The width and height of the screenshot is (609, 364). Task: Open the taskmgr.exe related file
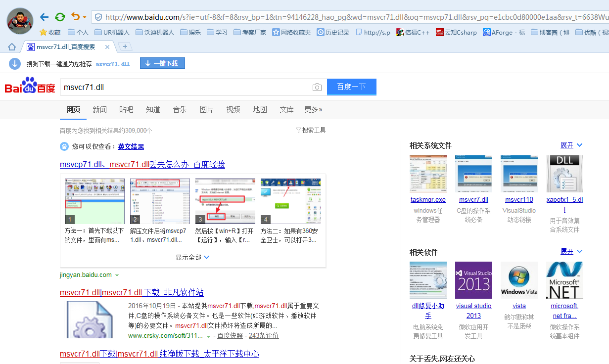[428, 200]
